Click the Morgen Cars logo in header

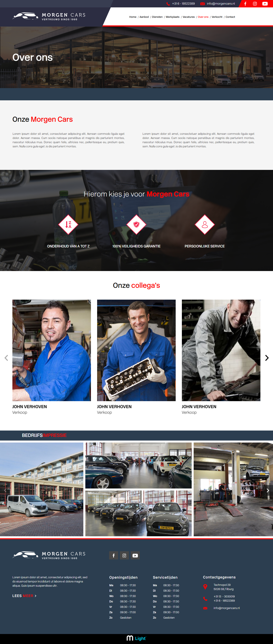pos(49,17)
